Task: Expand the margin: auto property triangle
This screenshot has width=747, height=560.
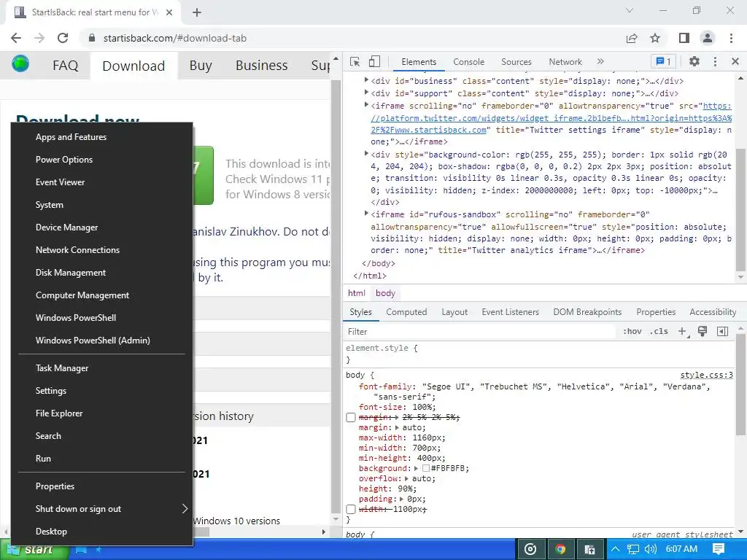Action: pyautogui.click(x=398, y=427)
